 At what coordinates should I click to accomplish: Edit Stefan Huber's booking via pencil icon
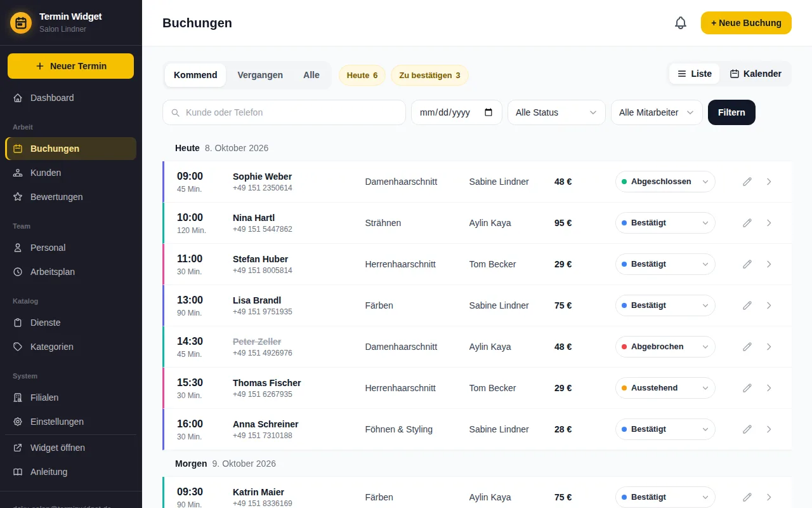tap(747, 264)
